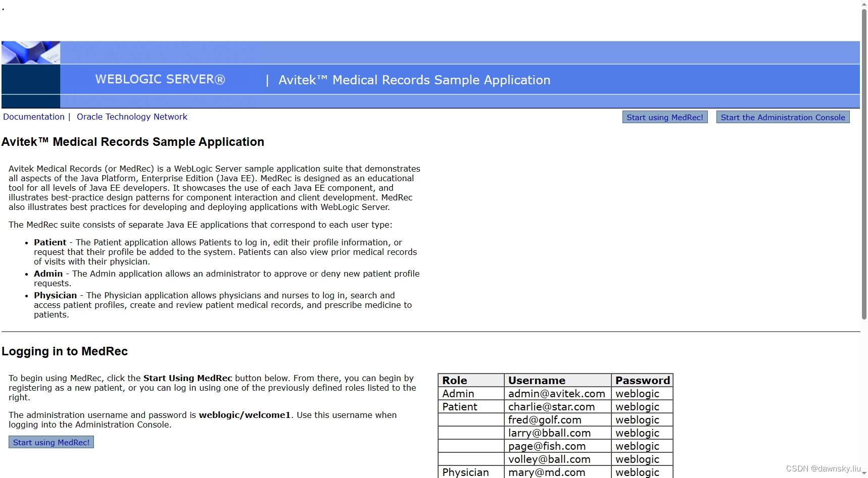Click the mary@md.com username cell
This screenshot has width=868, height=478.
pos(558,472)
